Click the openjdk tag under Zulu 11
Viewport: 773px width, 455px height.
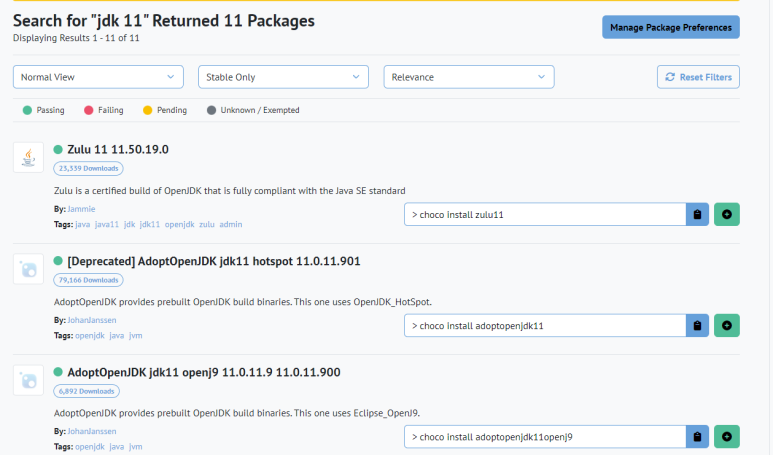(179, 224)
